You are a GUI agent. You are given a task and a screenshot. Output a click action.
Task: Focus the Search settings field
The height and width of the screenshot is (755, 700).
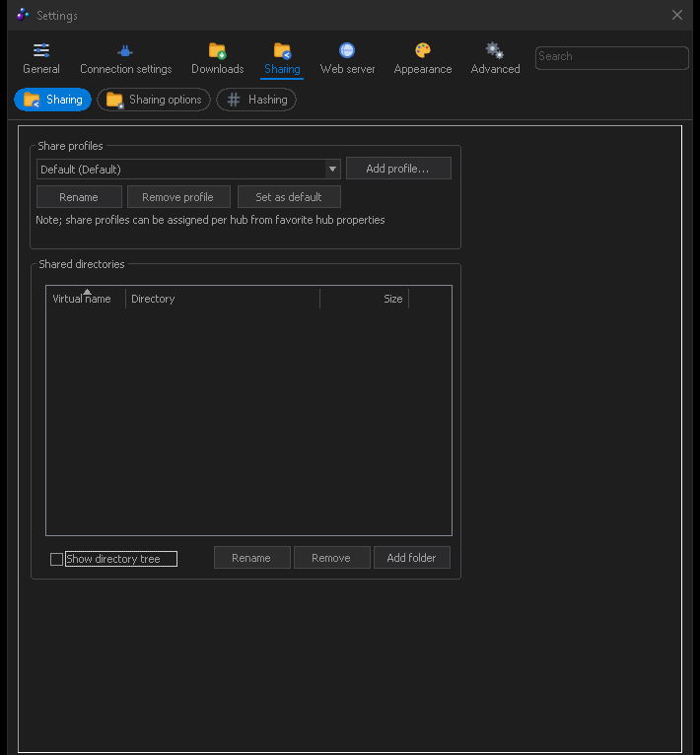[x=612, y=58]
